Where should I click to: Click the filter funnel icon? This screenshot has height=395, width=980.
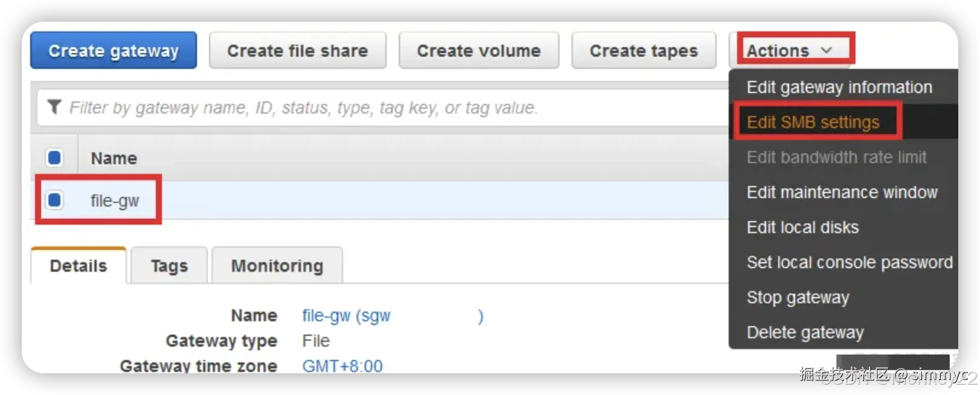[x=54, y=107]
